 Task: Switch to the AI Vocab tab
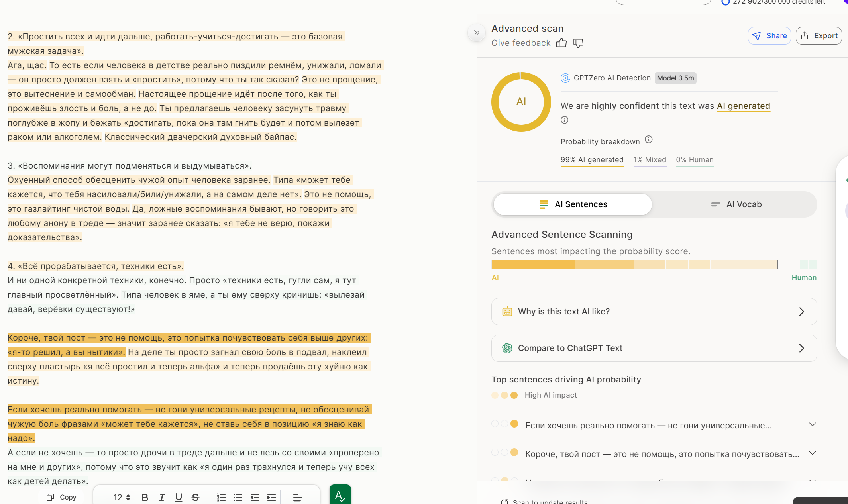pos(736,204)
